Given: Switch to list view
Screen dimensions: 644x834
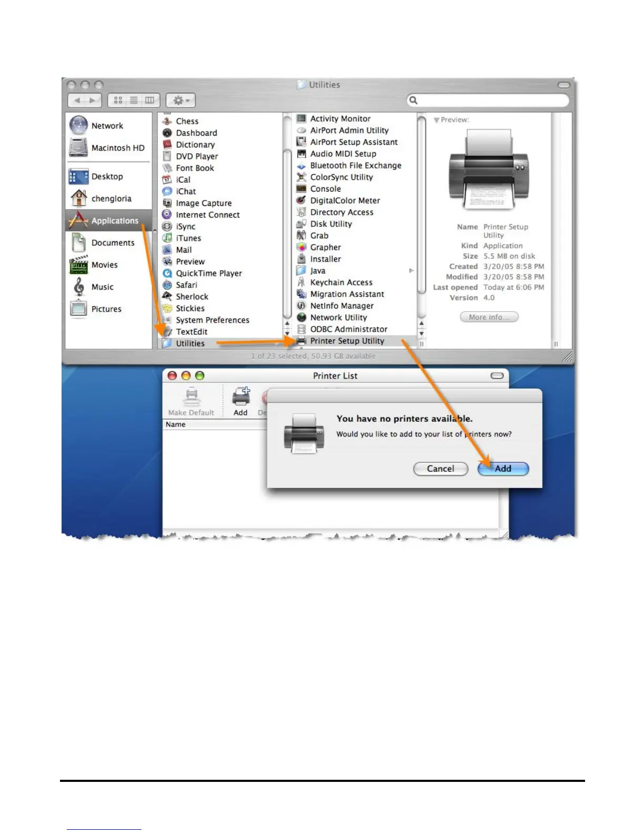Looking at the screenshot, I should click(134, 100).
